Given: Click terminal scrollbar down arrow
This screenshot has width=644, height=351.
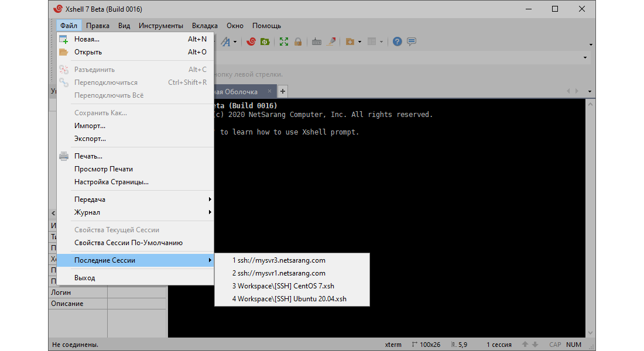Looking at the screenshot, I should (x=590, y=333).
